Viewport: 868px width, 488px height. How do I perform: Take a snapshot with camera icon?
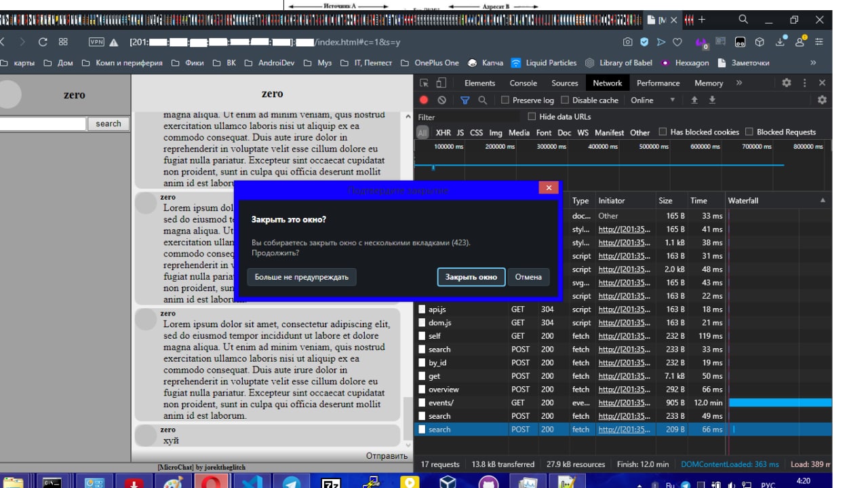[x=628, y=42]
